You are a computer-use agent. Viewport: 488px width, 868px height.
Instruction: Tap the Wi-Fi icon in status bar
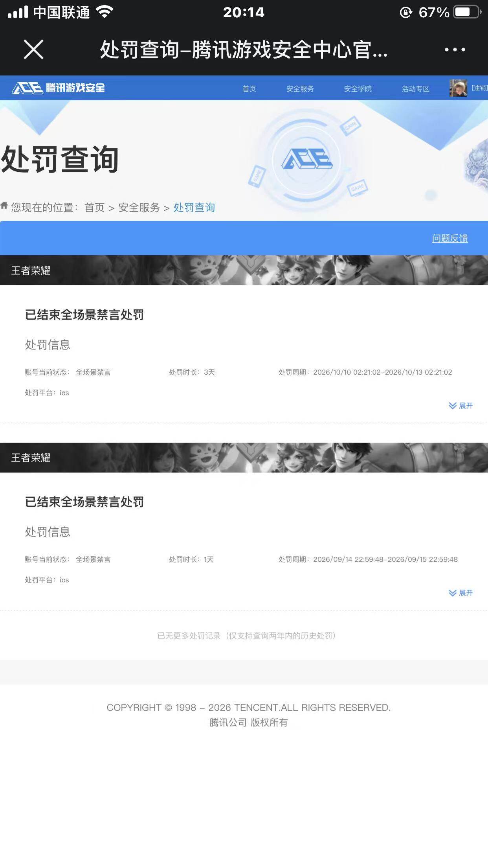coord(105,12)
